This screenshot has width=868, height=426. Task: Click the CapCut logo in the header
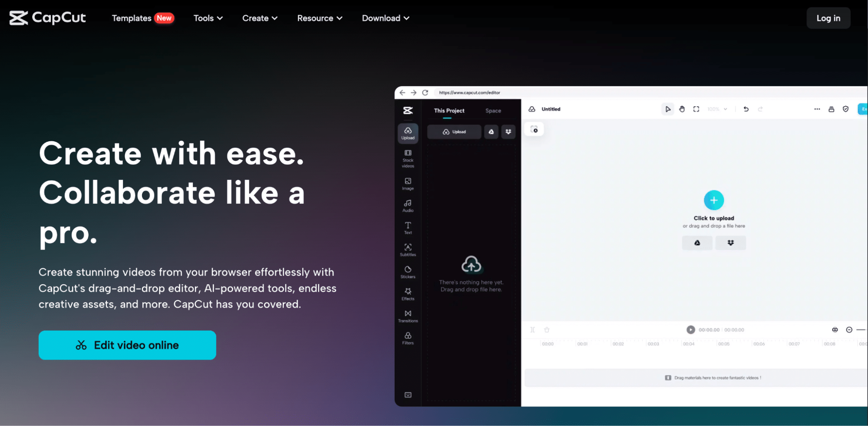click(x=48, y=18)
